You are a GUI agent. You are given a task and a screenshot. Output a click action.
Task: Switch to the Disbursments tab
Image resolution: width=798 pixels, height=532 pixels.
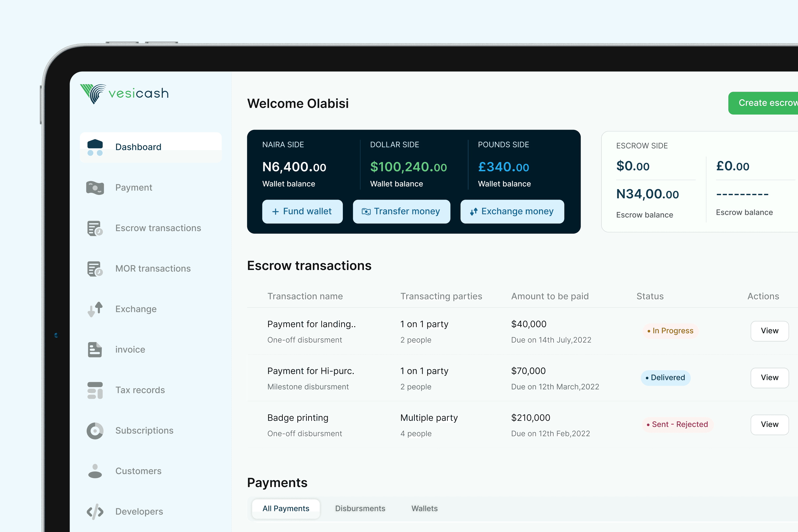pyautogui.click(x=360, y=508)
